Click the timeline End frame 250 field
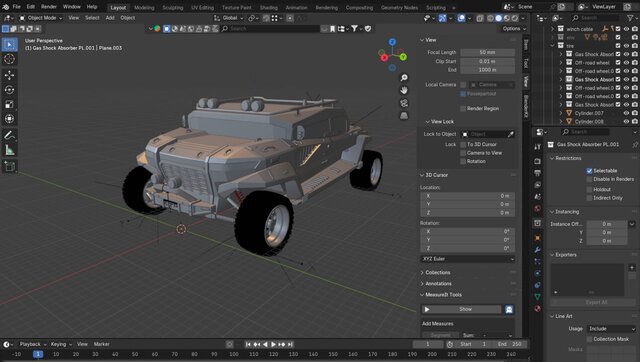The height and width of the screenshot is (362, 640). pyautogui.click(x=511, y=344)
